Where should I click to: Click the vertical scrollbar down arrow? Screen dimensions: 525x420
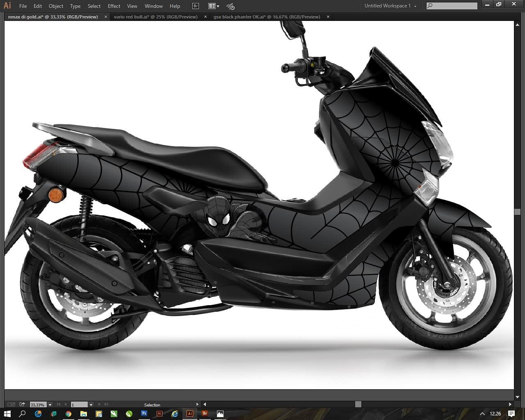click(517, 397)
